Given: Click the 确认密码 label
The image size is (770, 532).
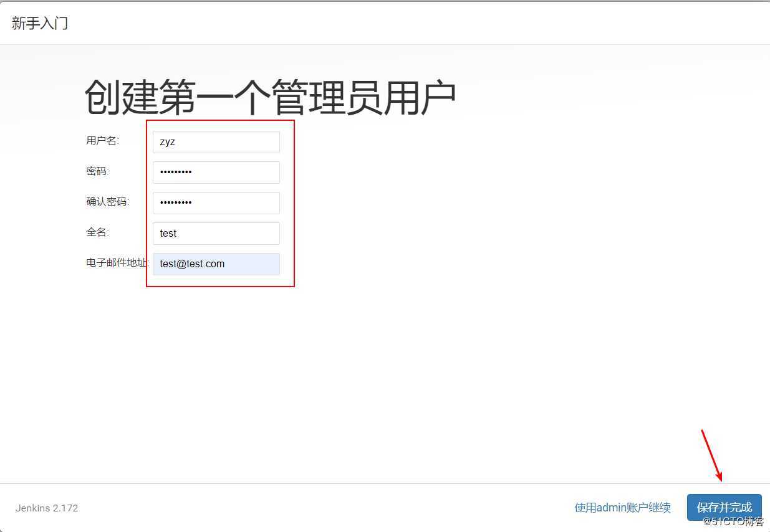Looking at the screenshot, I should tap(107, 201).
